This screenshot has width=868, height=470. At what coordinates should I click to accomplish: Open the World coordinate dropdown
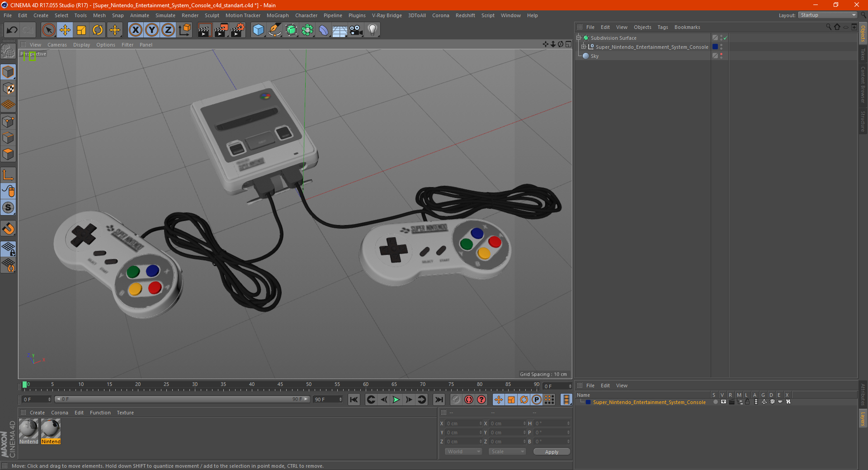pyautogui.click(x=463, y=451)
